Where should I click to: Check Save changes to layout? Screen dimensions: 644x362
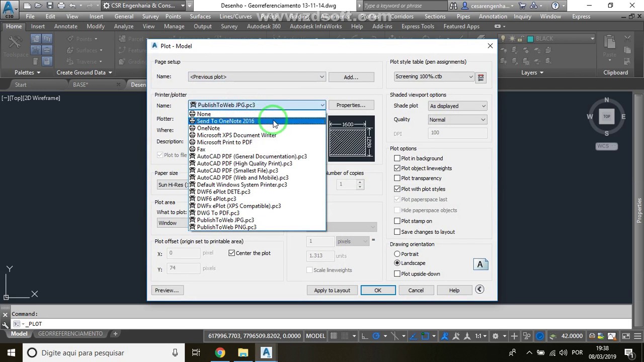397,232
